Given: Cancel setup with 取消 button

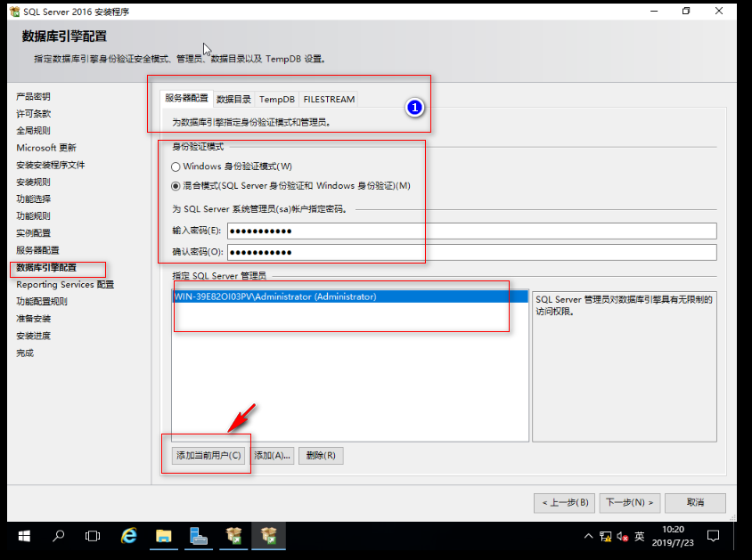Looking at the screenshot, I should 695,502.
